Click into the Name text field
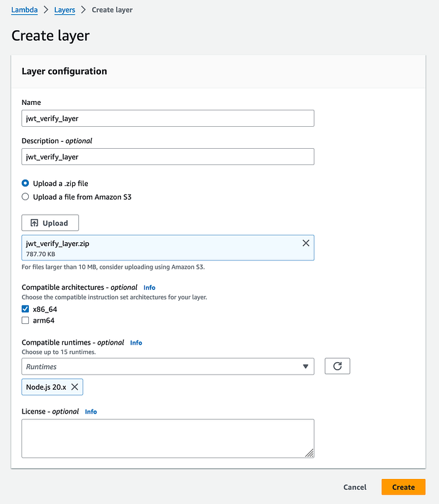Image resolution: width=439 pixels, height=504 pixels. [x=167, y=118]
